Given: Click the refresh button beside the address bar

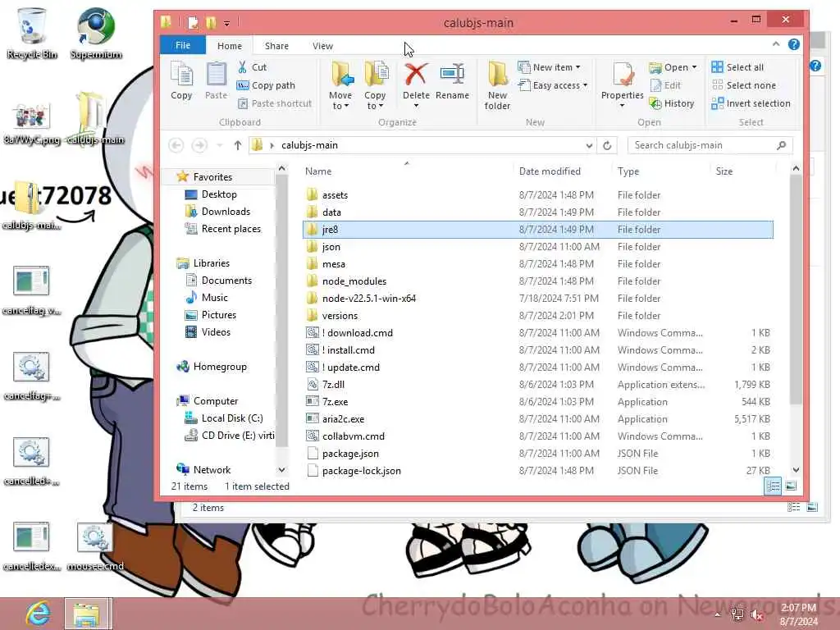Looking at the screenshot, I should [x=607, y=145].
